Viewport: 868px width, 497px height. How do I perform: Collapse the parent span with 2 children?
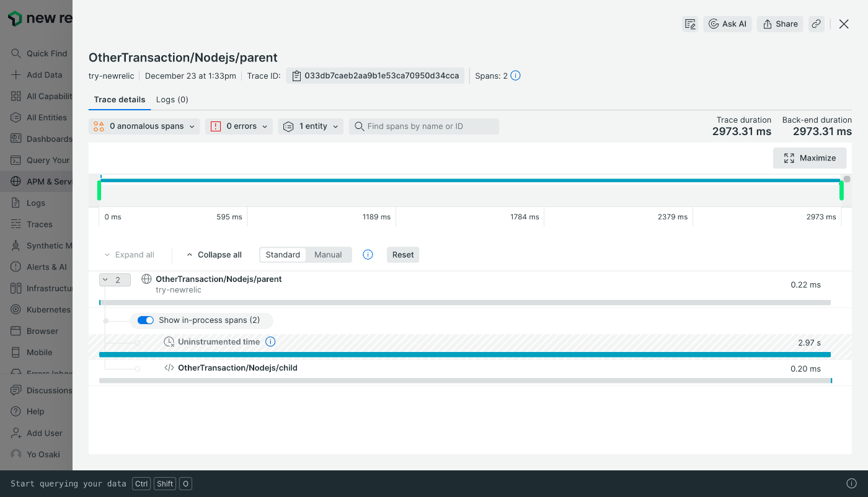click(115, 279)
